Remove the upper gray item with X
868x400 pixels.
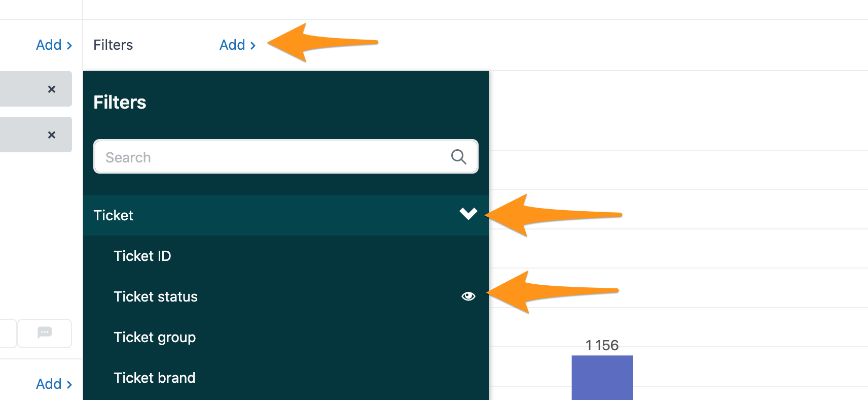click(x=52, y=89)
